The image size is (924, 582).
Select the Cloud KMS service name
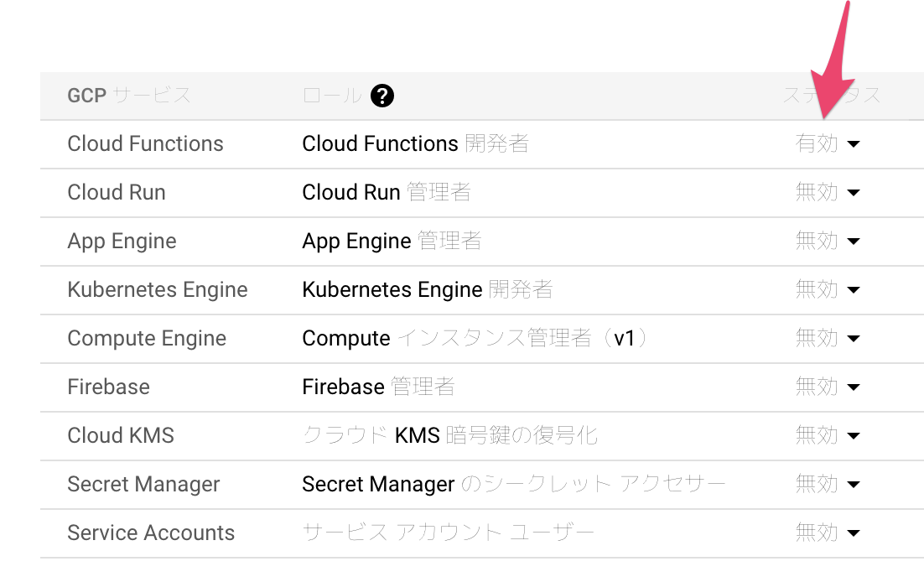pyautogui.click(x=121, y=435)
